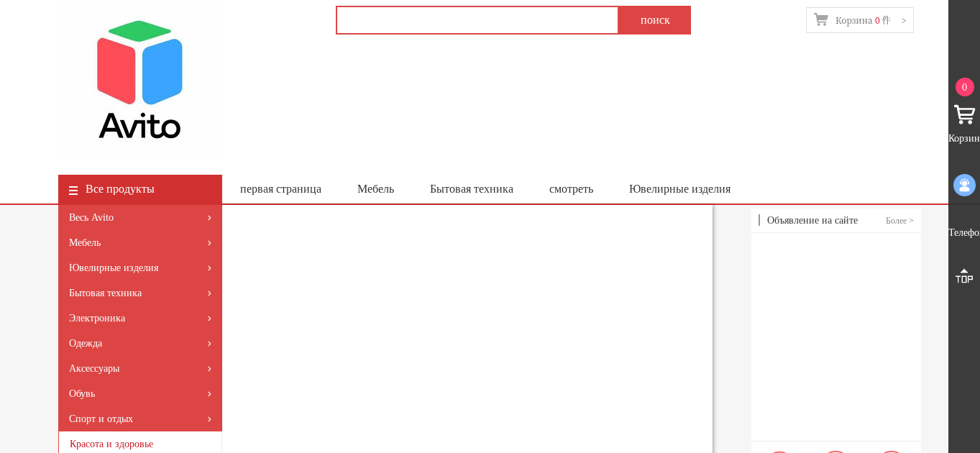This screenshot has height=453, width=980.
Task: Expand the Одежда category arrow
Action: (x=209, y=344)
